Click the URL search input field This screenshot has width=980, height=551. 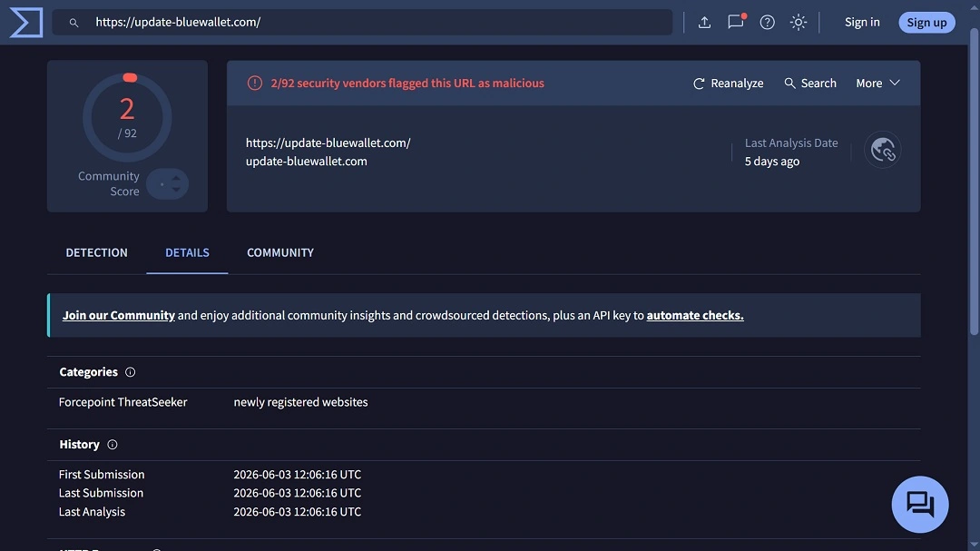[362, 23]
